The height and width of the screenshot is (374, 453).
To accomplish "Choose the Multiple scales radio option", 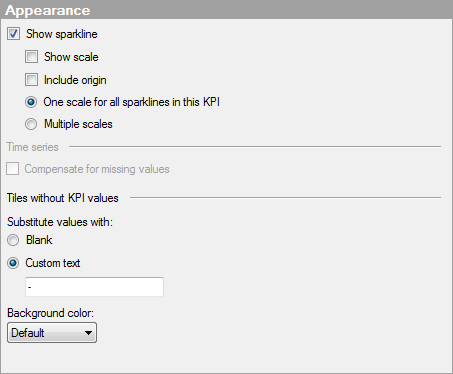I will [x=31, y=124].
